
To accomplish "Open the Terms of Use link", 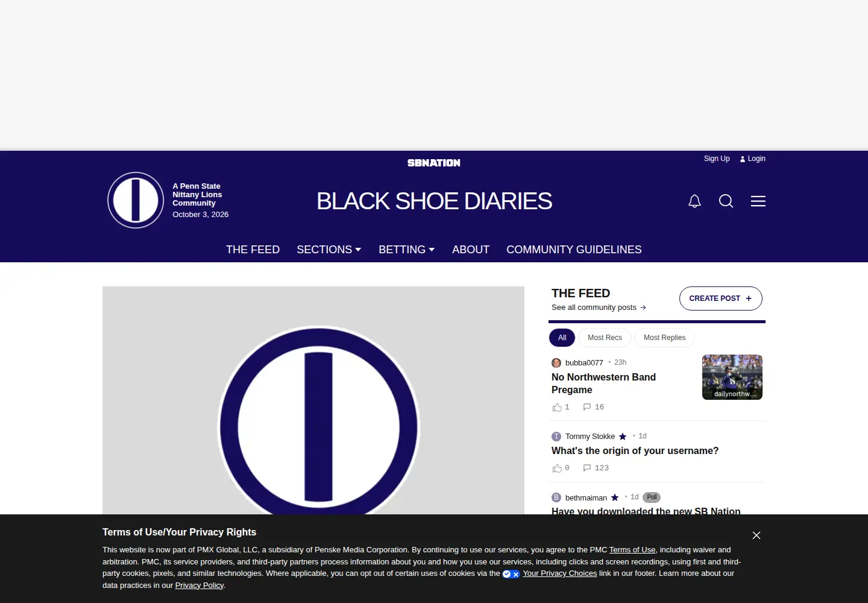I will click(632, 550).
